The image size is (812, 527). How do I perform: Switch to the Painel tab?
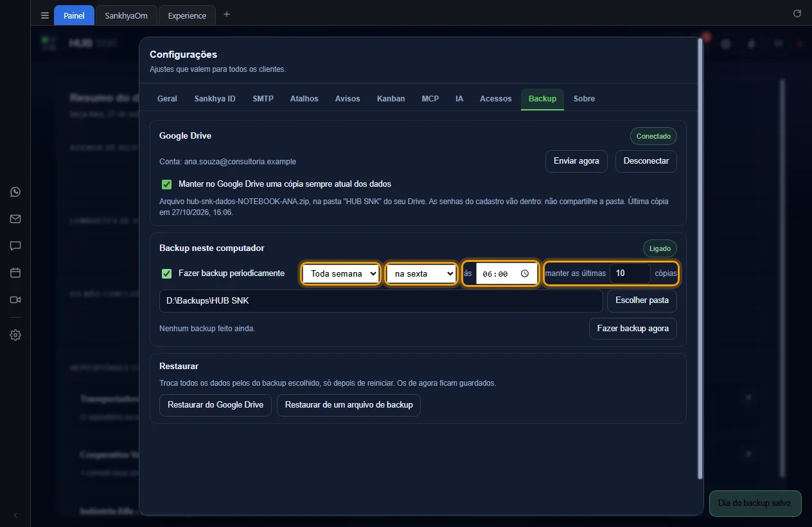click(x=74, y=15)
